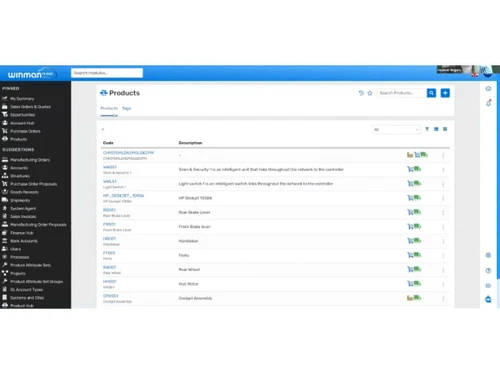The width and height of the screenshot is (500, 375).
Task: Open the Handlebar product code link
Action: point(109,239)
